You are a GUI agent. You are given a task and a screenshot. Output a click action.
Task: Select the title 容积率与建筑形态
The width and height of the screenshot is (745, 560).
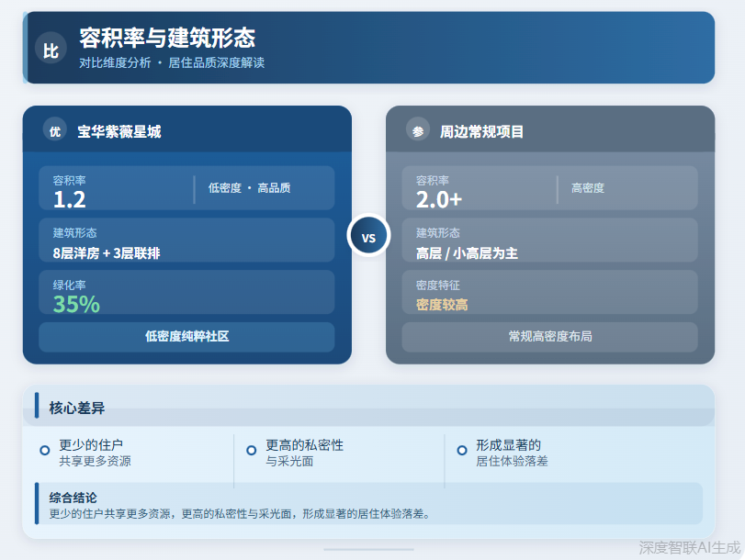pyautogui.click(x=167, y=38)
